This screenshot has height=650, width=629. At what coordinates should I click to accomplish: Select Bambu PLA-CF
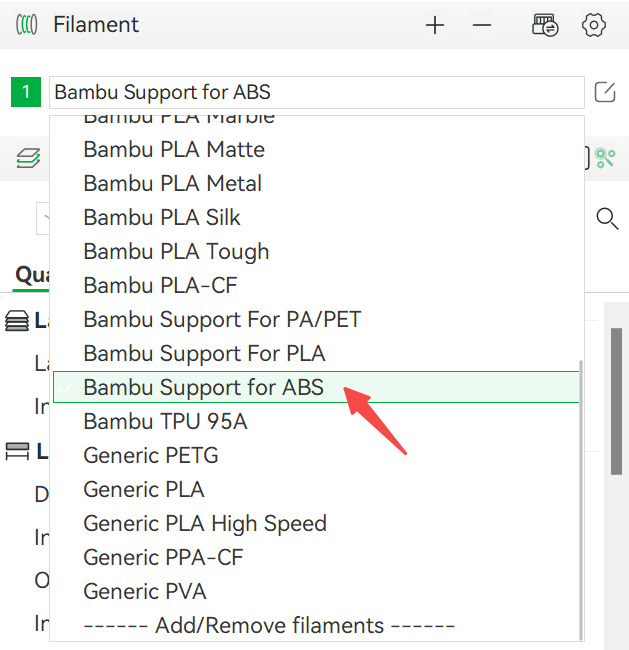tap(316, 286)
